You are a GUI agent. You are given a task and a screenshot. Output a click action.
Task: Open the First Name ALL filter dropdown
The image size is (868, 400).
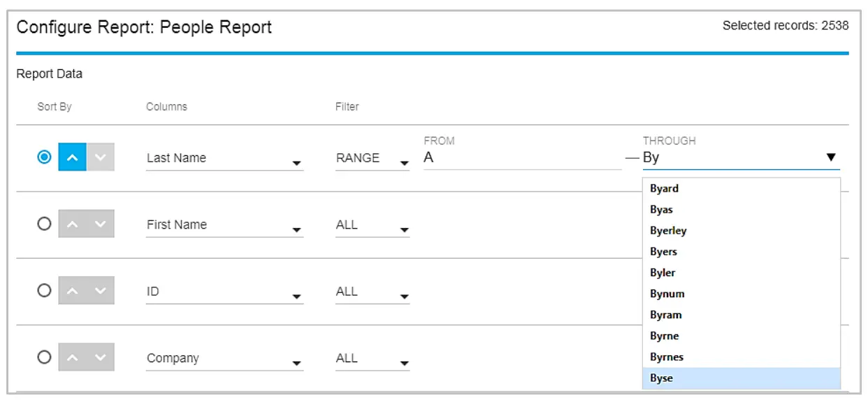[x=372, y=225]
